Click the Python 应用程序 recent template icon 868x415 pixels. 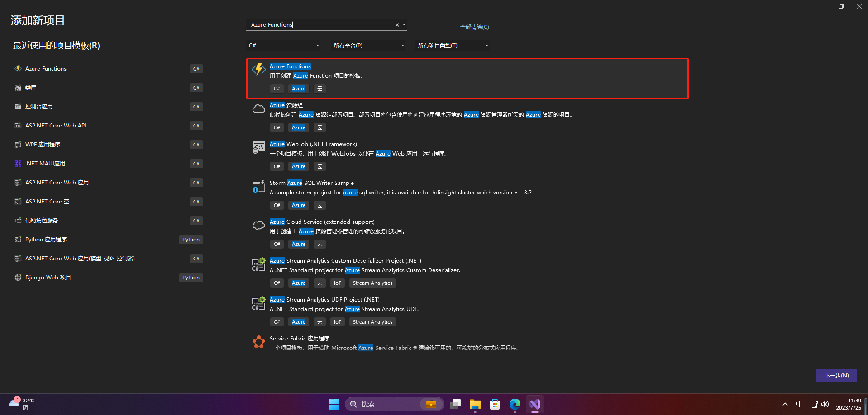18,240
